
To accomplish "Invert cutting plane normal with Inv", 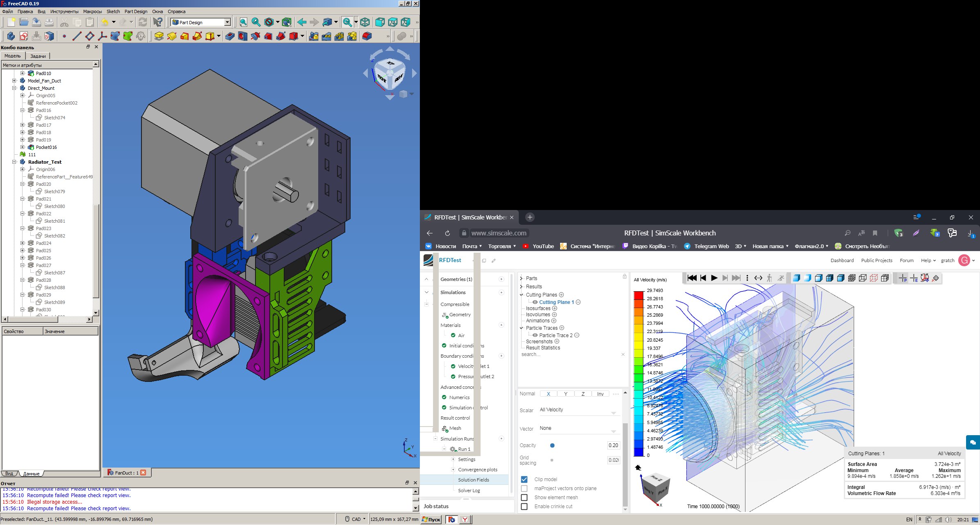I will coord(600,394).
